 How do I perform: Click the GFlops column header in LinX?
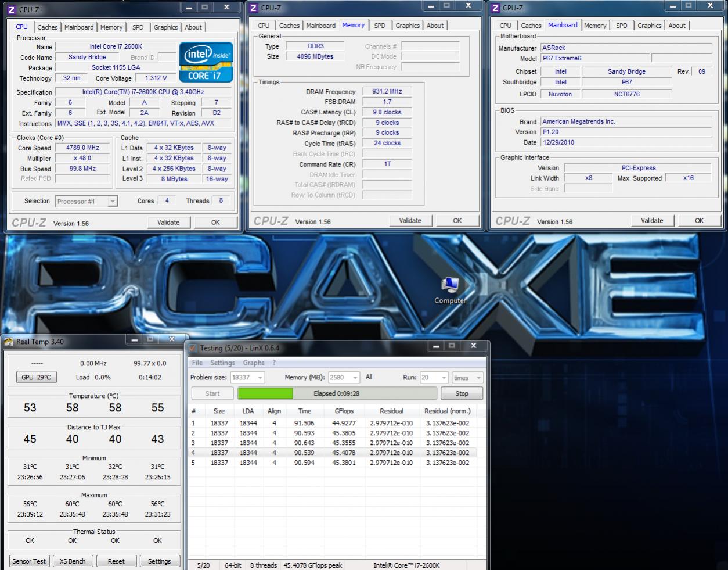(x=344, y=411)
